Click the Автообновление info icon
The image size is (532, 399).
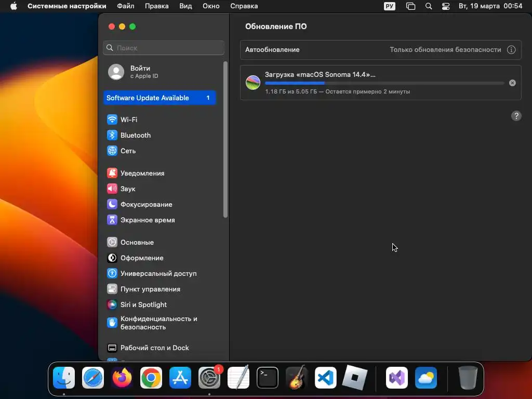click(511, 49)
